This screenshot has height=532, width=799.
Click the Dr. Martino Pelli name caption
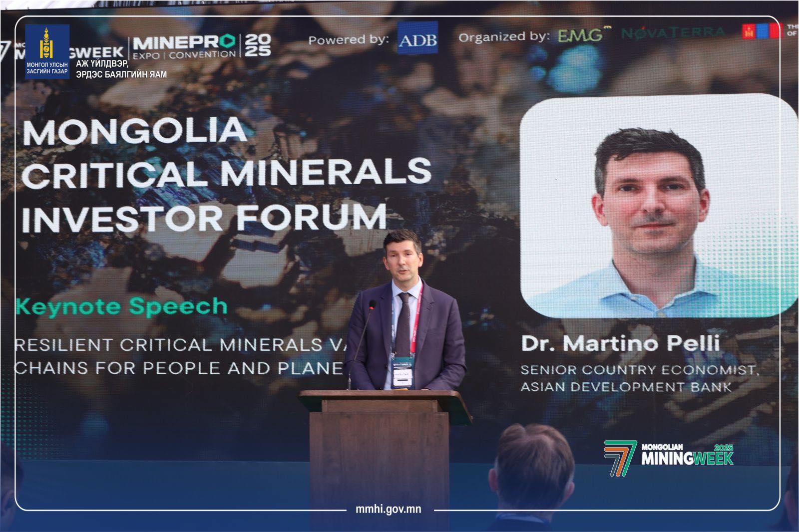620,343
